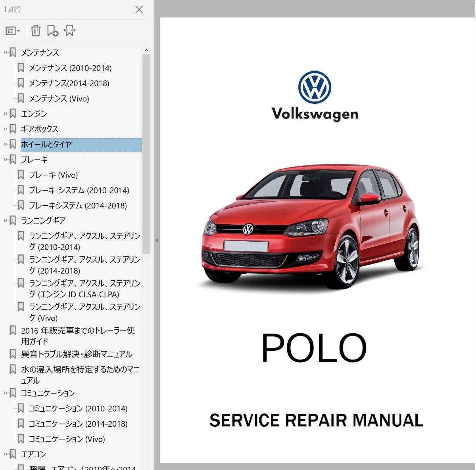Delete the selected bookmark with trash icon
The image size is (476, 470).
[36, 31]
